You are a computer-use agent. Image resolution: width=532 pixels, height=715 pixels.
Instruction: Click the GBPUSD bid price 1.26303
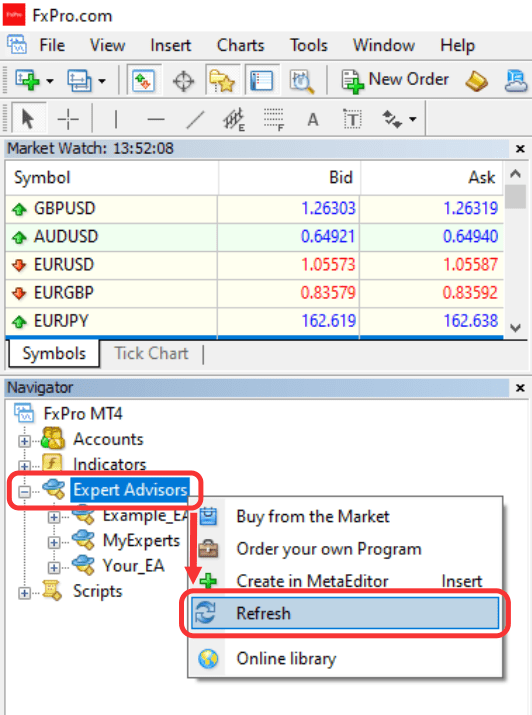[x=328, y=209]
